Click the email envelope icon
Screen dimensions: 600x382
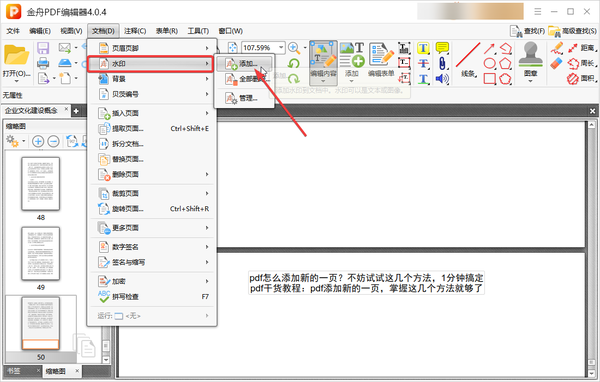65,48
